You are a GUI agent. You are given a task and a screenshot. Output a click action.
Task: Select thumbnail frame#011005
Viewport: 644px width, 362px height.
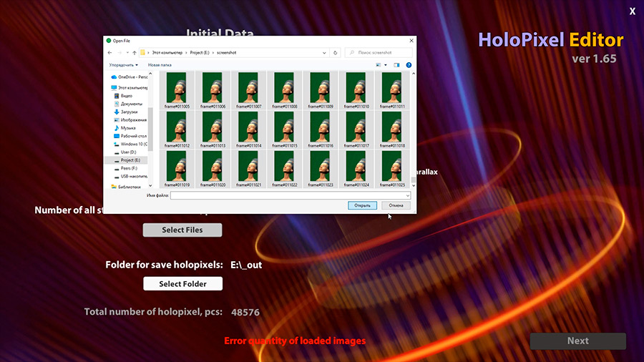coord(177,90)
